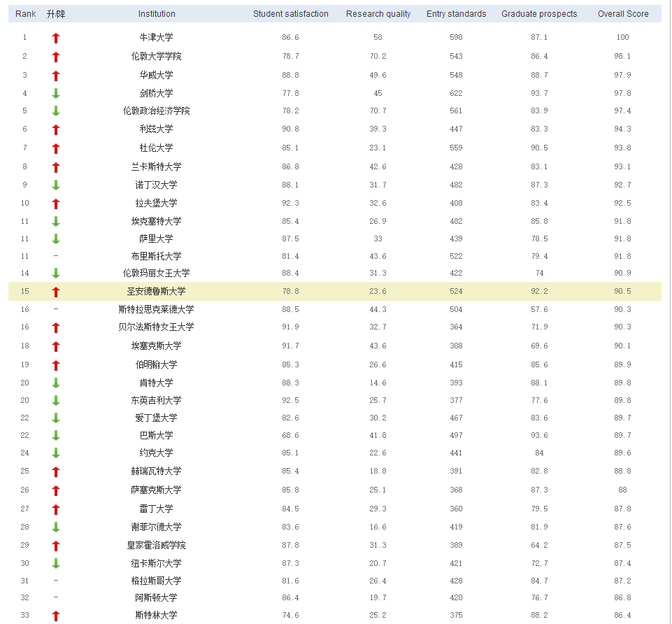
Task: Click green down arrow for 埃克塞特大学
Action: coord(56,222)
